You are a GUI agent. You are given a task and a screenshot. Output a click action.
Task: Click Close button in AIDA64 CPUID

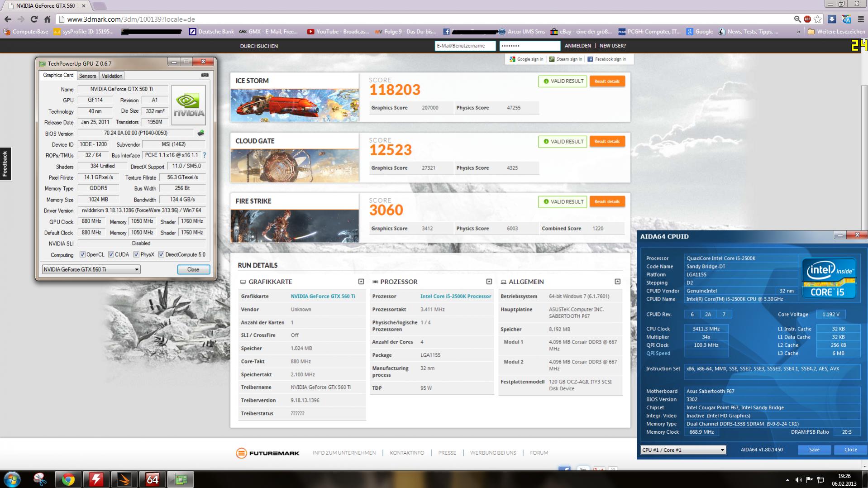(851, 450)
